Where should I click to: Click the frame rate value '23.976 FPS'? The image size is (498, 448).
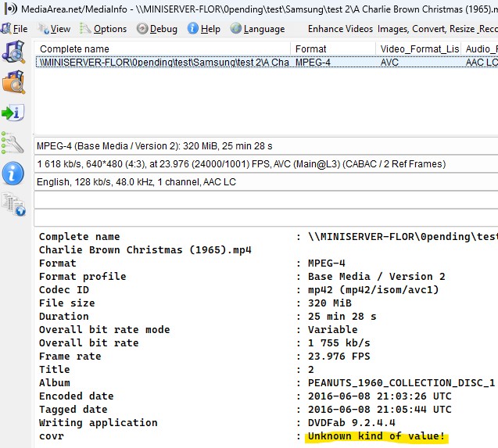click(x=339, y=357)
